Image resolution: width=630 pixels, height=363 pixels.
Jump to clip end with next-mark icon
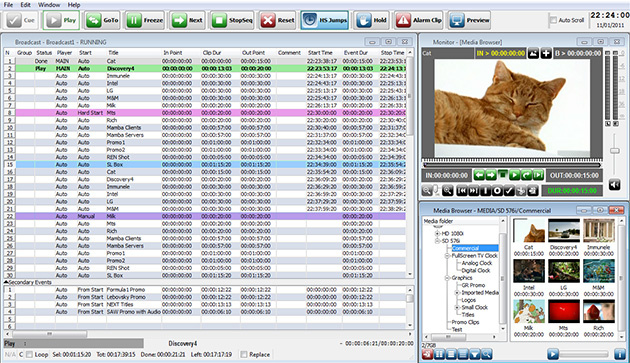(474, 191)
